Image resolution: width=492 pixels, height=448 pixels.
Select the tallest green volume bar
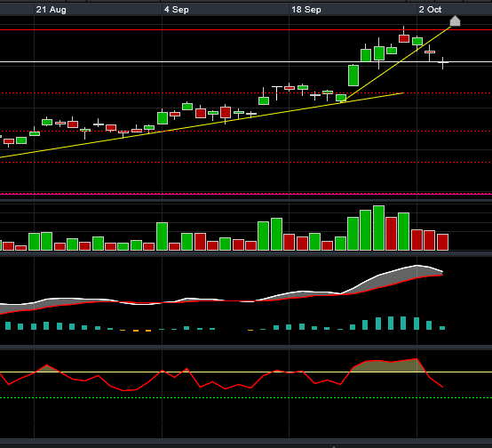[x=378, y=228]
